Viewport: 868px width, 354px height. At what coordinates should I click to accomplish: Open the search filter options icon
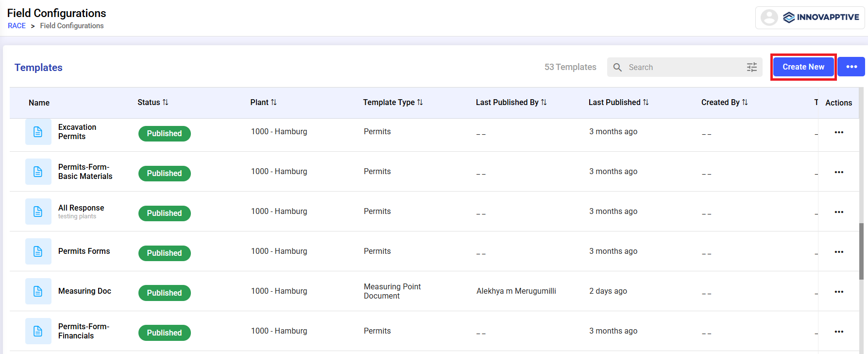tap(751, 67)
